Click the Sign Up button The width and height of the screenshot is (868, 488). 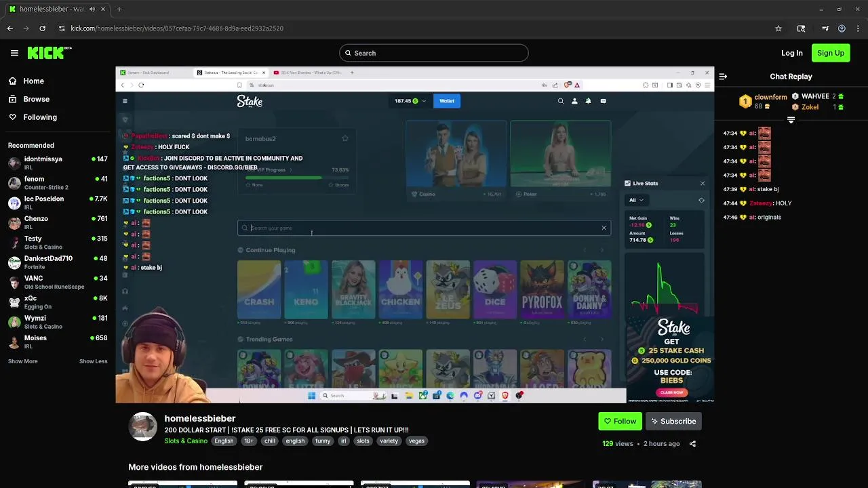click(831, 53)
